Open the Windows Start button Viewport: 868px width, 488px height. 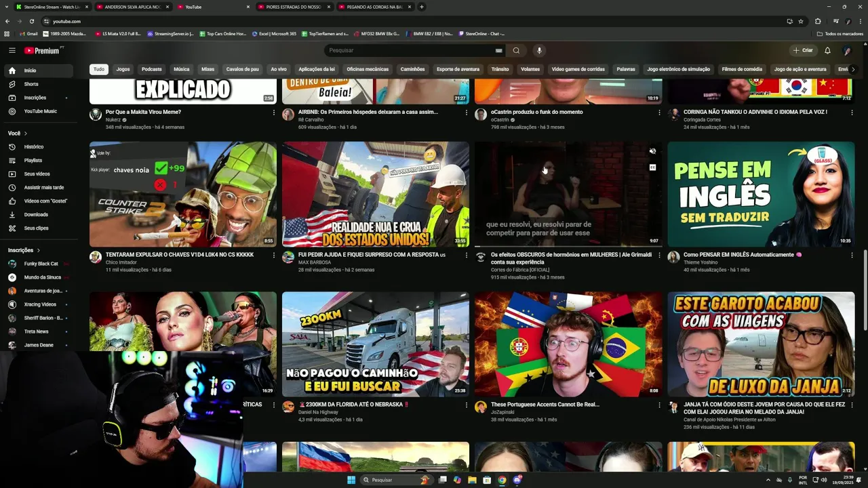(351, 480)
